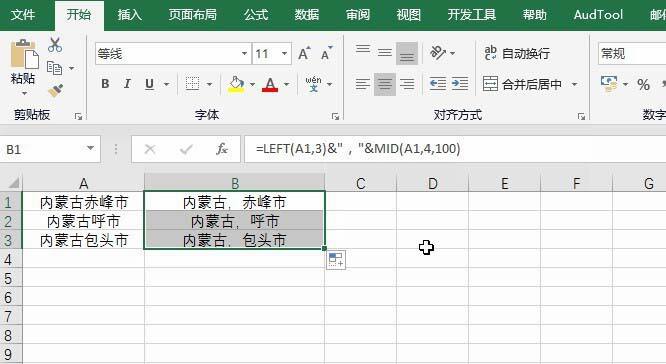Switch to the 页面布局 tab
Viewport: 666px width, 364px height.
pos(193,15)
